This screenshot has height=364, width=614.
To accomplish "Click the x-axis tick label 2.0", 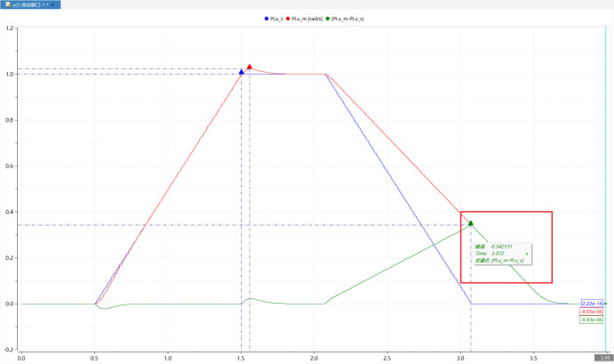I will click(x=314, y=358).
